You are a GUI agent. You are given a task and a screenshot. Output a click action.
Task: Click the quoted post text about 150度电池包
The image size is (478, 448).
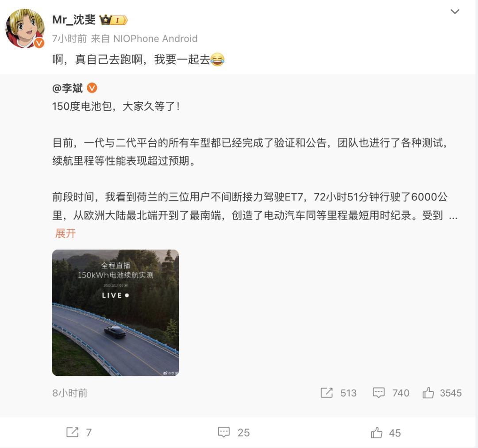(116, 106)
